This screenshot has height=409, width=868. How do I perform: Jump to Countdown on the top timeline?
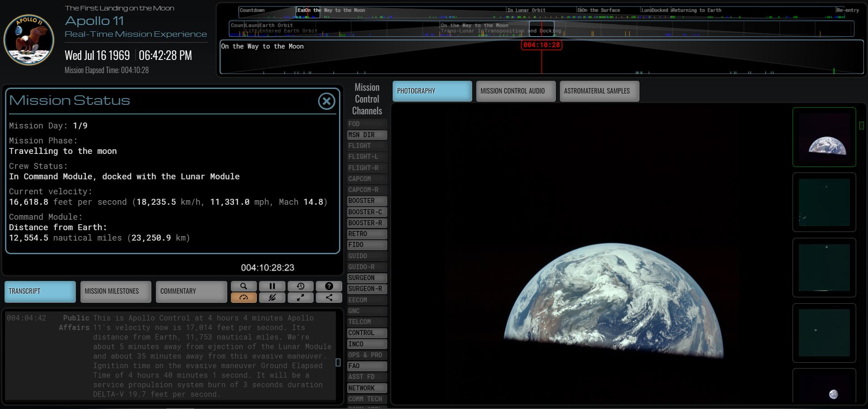(x=252, y=10)
